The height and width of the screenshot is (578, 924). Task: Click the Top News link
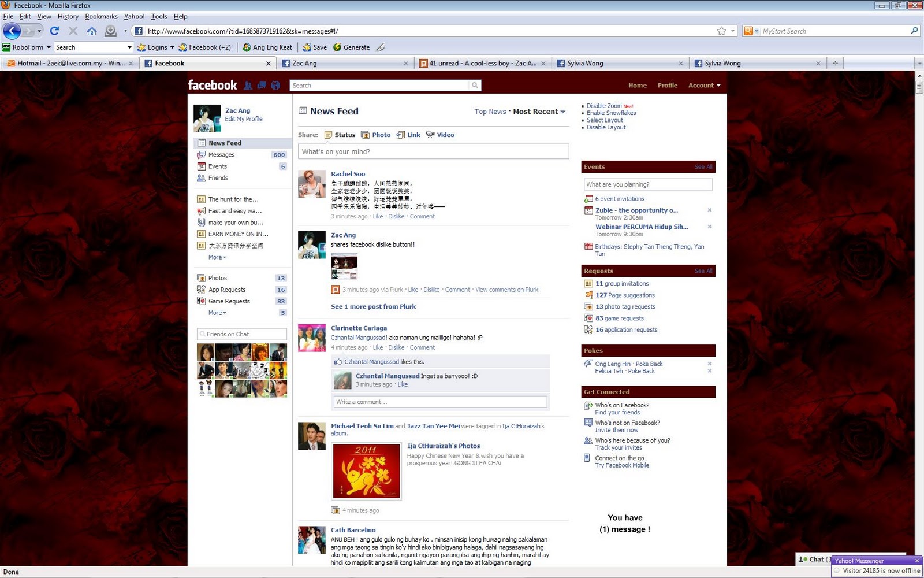(x=490, y=112)
